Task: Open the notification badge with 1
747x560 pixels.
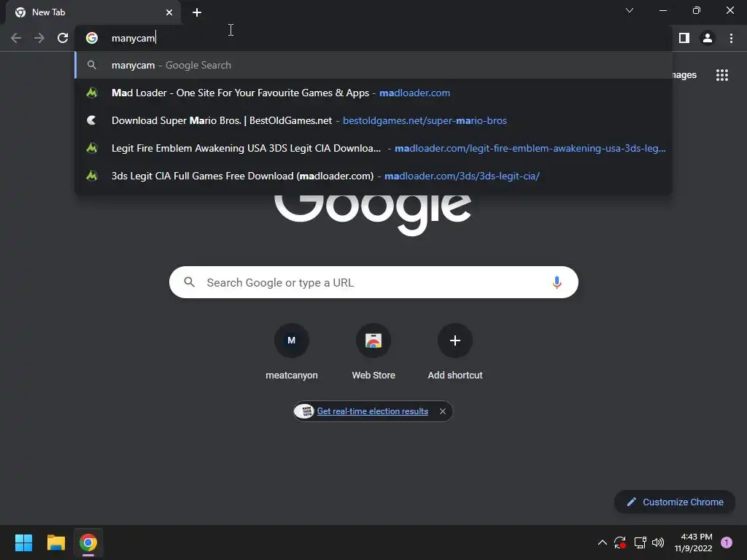Action: coord(727,542)
